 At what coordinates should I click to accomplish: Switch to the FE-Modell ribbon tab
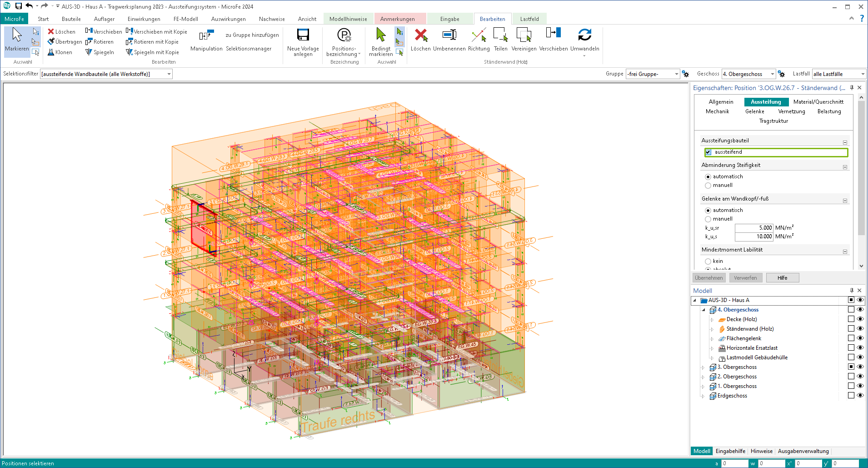tap(185, 19)
